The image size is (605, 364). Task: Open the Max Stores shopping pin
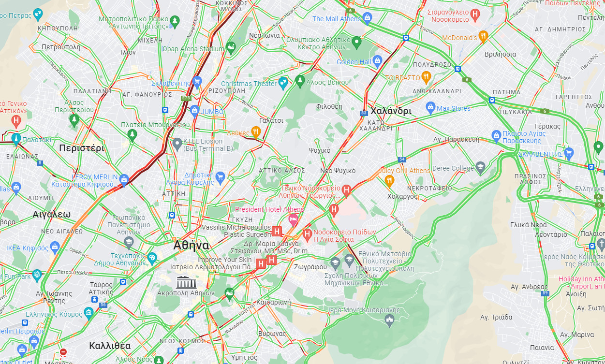430,108
